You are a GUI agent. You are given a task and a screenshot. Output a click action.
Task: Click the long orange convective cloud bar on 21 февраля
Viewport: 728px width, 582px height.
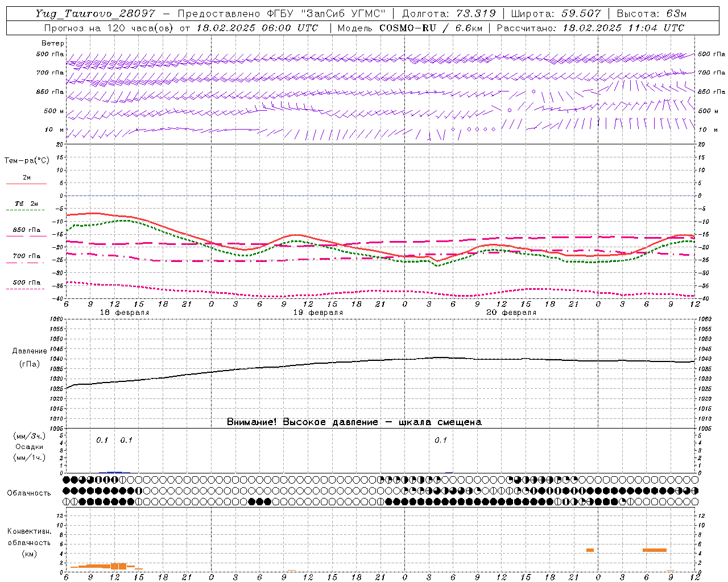coord(655,550)
